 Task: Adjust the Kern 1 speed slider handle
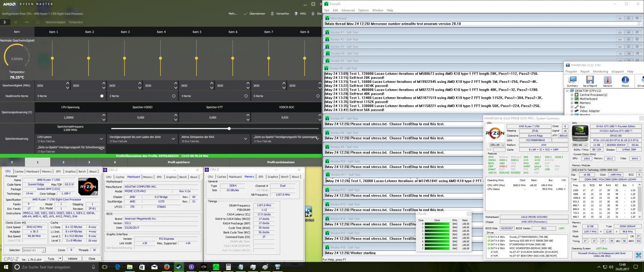(52, 59)
